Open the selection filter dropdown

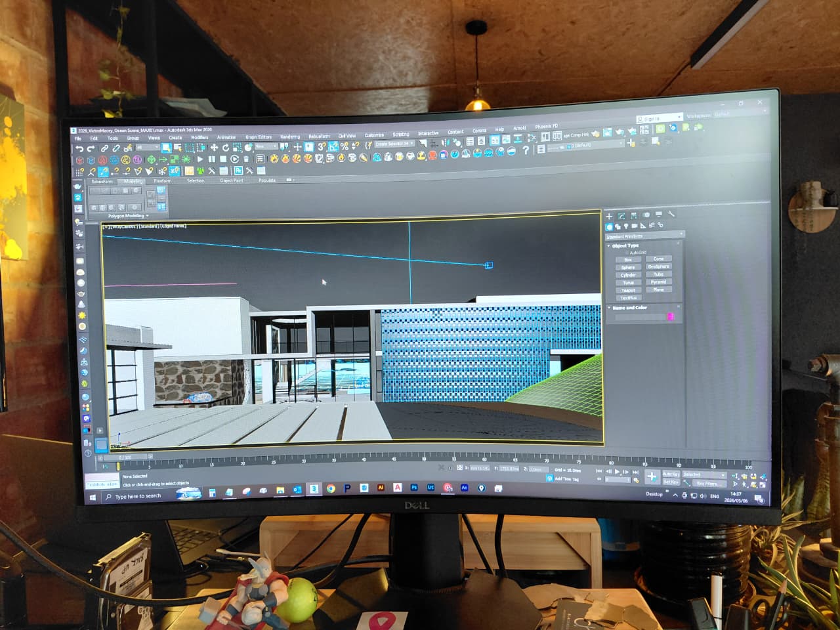pyautogui.click(x=148, y=148)
